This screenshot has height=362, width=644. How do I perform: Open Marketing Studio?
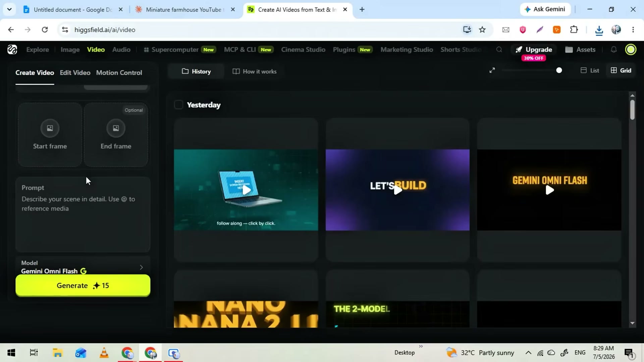point(407,50)
